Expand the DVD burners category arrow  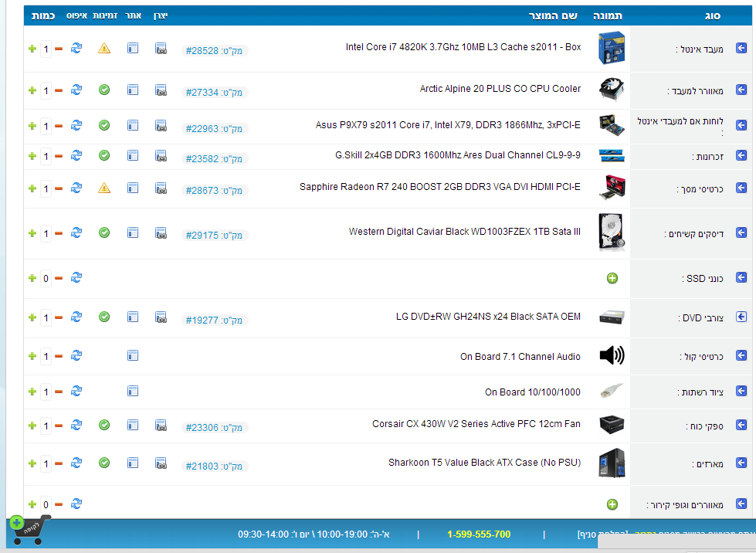741,317
